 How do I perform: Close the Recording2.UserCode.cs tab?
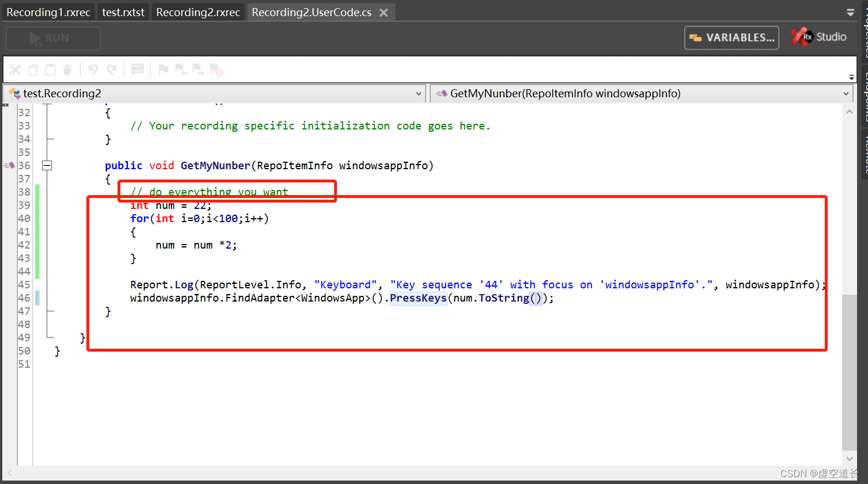pyautogui.click(x=384, y=12)
